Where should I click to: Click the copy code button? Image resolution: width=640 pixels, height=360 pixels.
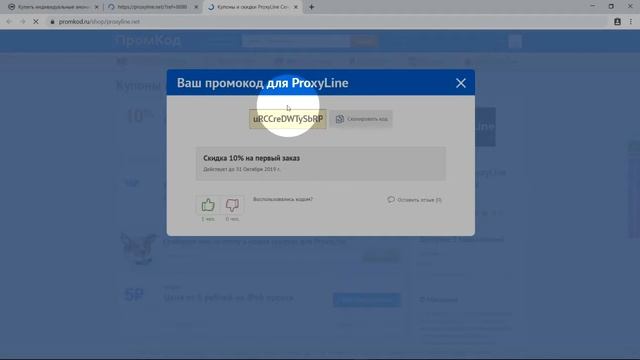pyautogui.click(x=361, y=119)
